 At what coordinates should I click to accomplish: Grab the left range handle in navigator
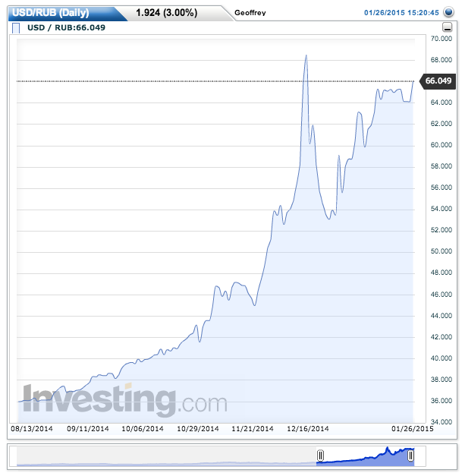[x=320, y=456]
